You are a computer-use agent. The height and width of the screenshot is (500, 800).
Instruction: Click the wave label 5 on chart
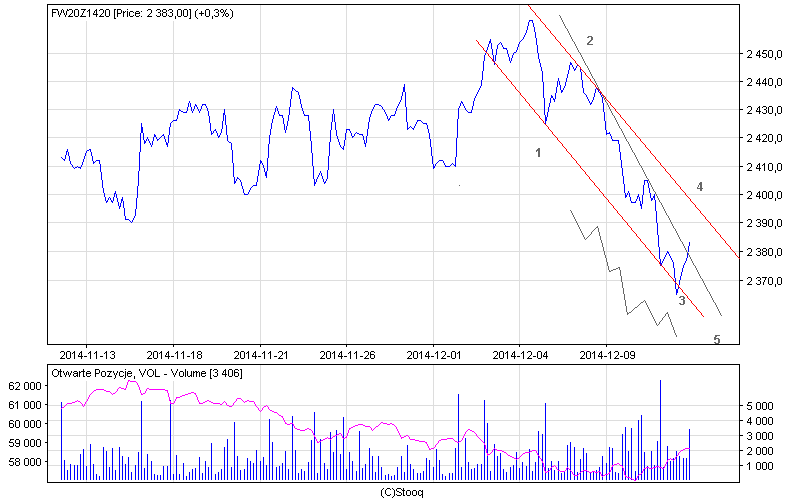tap(717, 340)
